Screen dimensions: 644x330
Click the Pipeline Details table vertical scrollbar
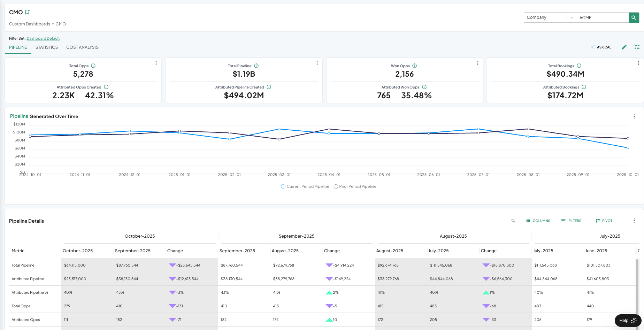pyautogui.click(x=637, y=286)
